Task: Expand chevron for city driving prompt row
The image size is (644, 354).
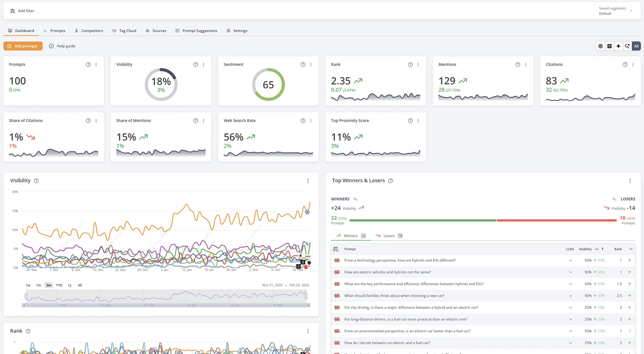Action: [x=571, y=307]
